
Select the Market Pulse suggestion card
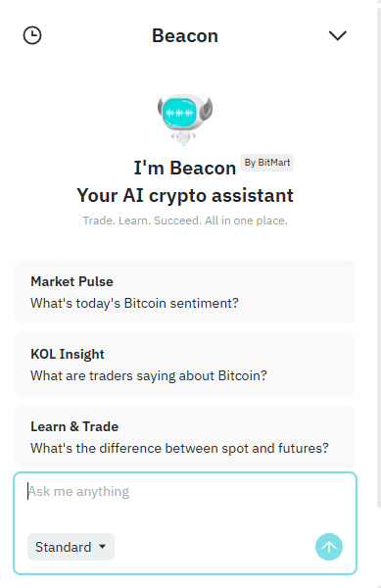[x=185, y=292]
